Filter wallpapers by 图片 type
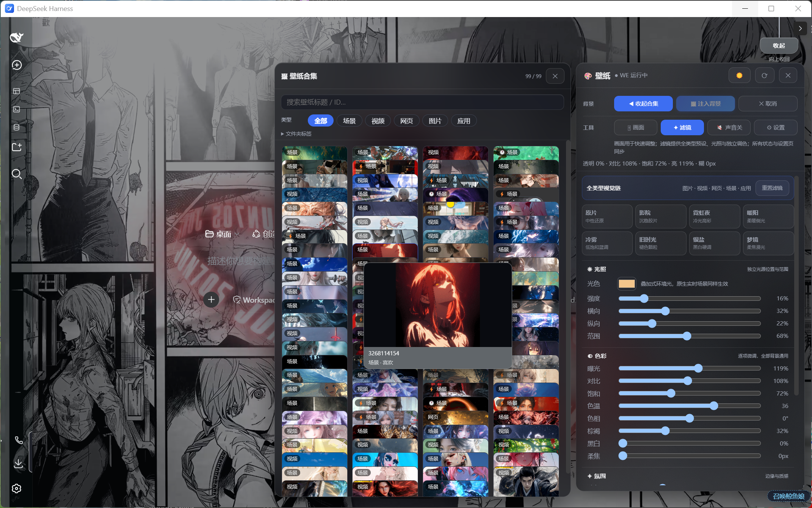 coord(435,121)
